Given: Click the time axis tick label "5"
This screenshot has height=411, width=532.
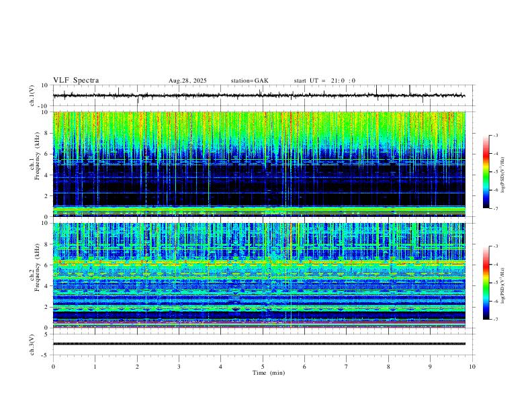Looking at the screenshot, I should pos(263,367).
